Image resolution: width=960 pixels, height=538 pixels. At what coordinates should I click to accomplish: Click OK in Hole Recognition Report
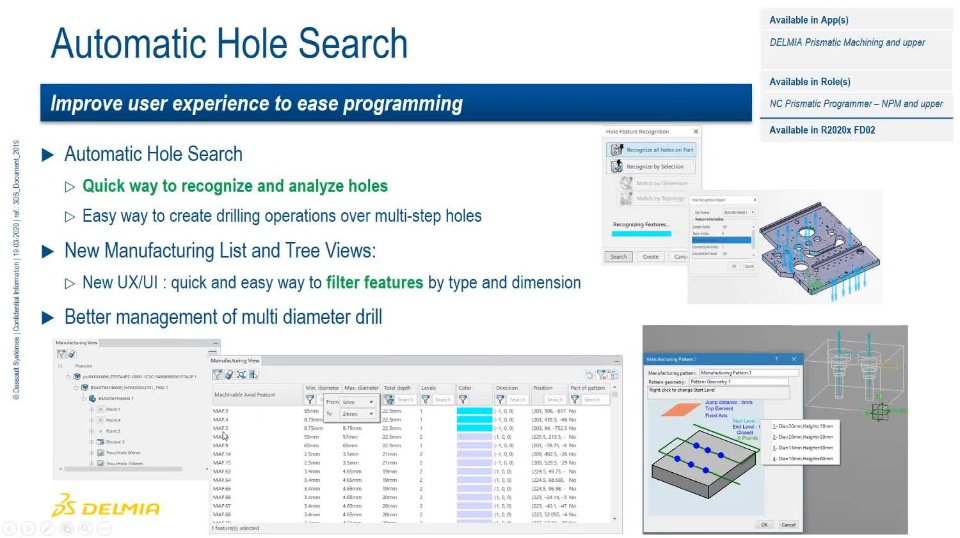(x=733, y=266)
